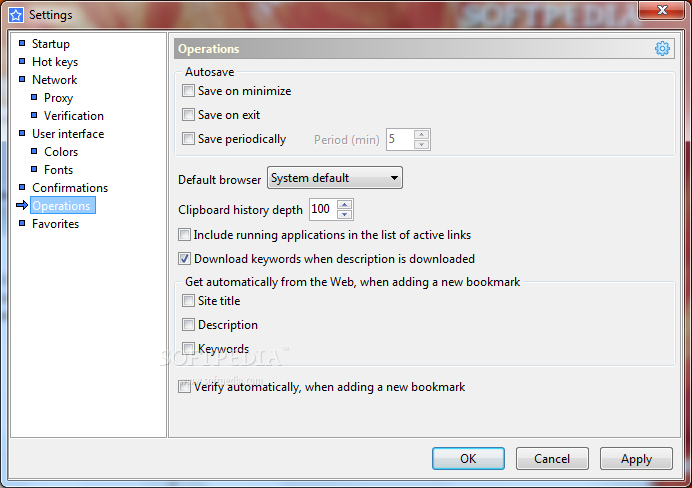Image resolution: width=692 pixels, height=488 pixels.
Task: Open the Startup settings page
Action: (x=51, y=44)
